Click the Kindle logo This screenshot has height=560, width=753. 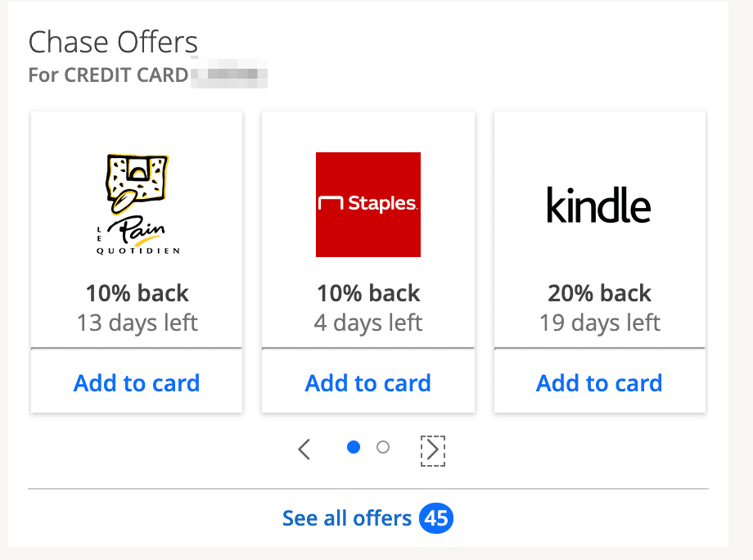599,205
